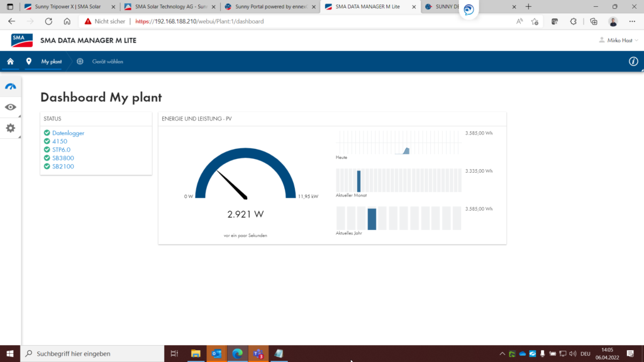Click the SMA logo
Image resolution: width=644 pixels, height=362 pixels.
coord(21,40)
